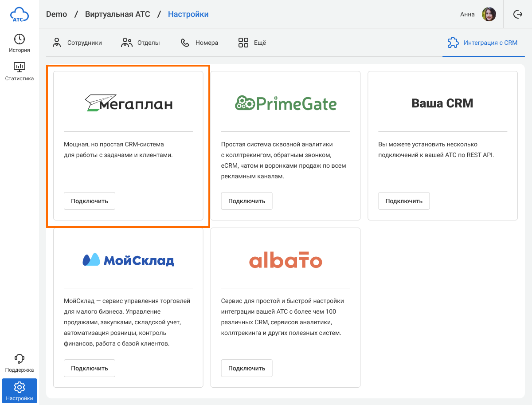Select the Настройки gear icon
The height and width of the screenshot is (405, 532).
[20, 387]
